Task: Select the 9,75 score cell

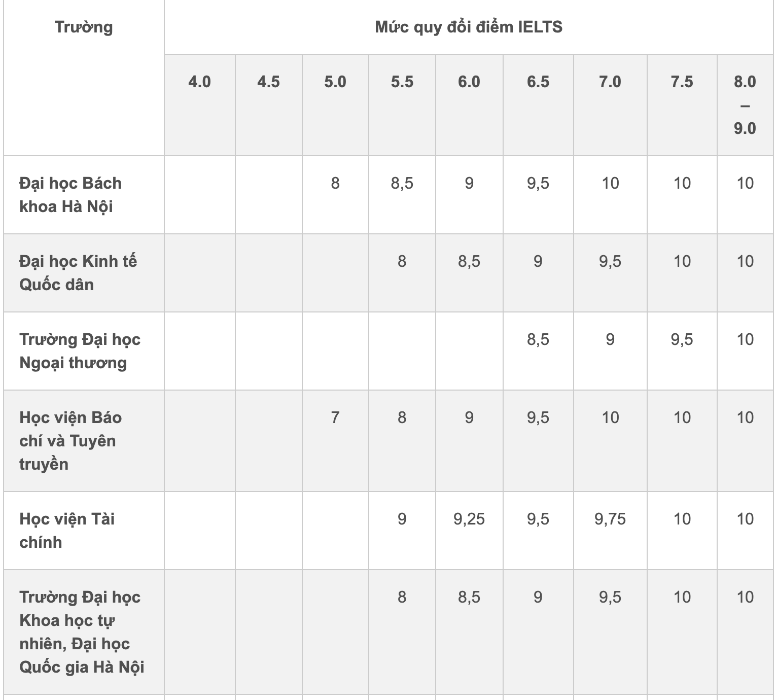Action: point(610,519)
